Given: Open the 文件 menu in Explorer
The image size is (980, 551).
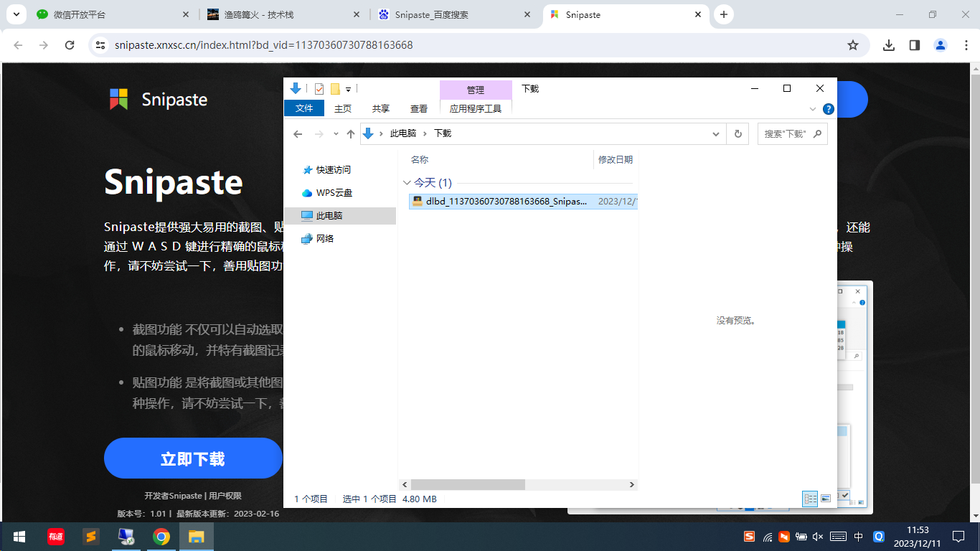Looking at the screenshot, I should [304, 108].
